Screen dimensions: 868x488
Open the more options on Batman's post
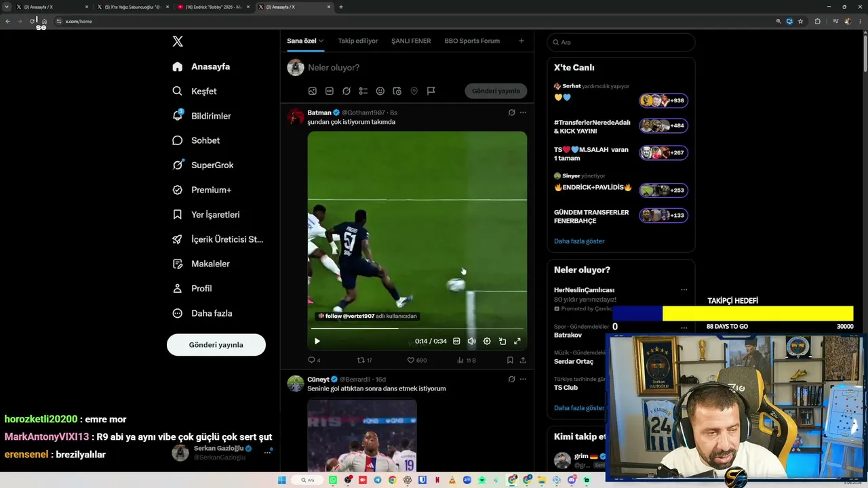pyautogui.click(x=523, y=113)
